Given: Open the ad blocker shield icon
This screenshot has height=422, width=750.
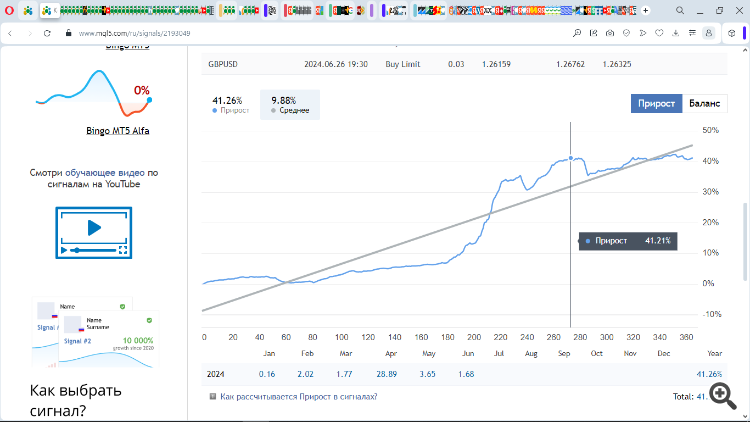Looking at the screenshot, I should pyautogui.click(x=626, y=33).
